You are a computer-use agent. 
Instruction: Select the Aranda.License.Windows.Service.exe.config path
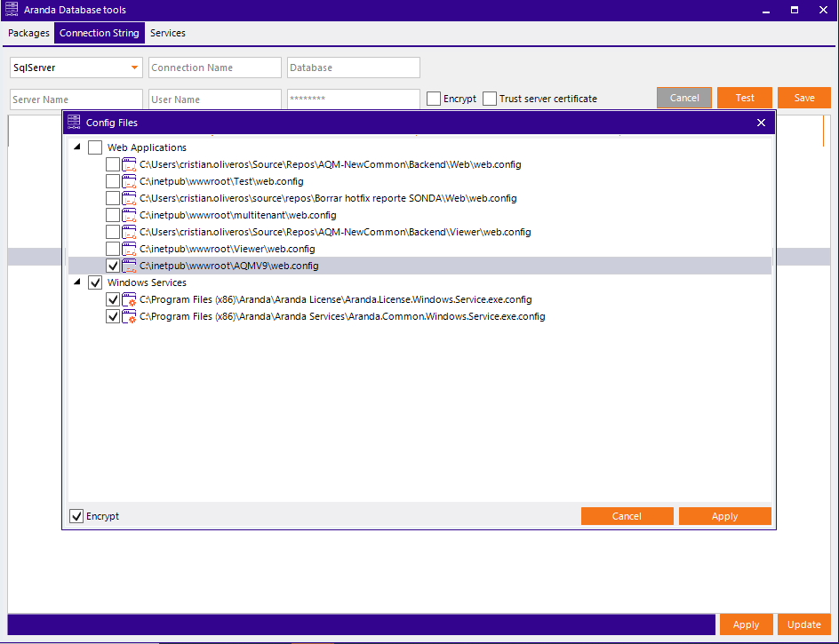coord(335,299)
